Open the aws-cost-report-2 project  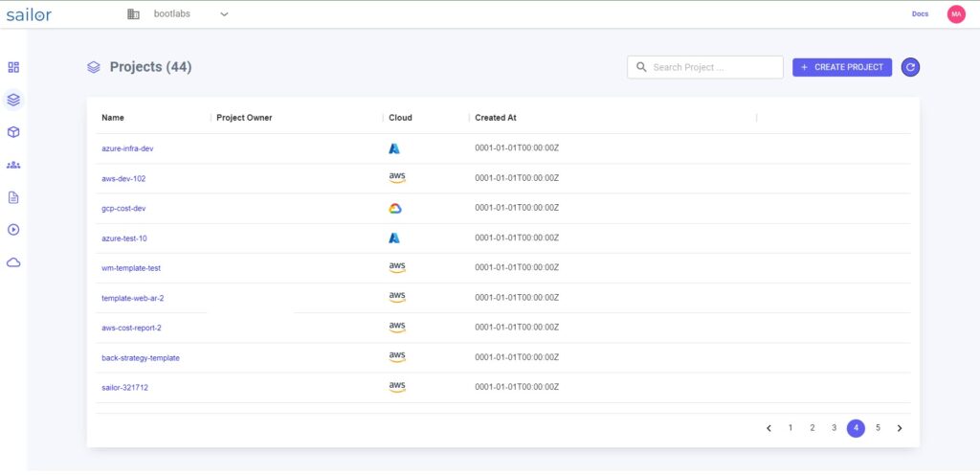tap(132, 328)
